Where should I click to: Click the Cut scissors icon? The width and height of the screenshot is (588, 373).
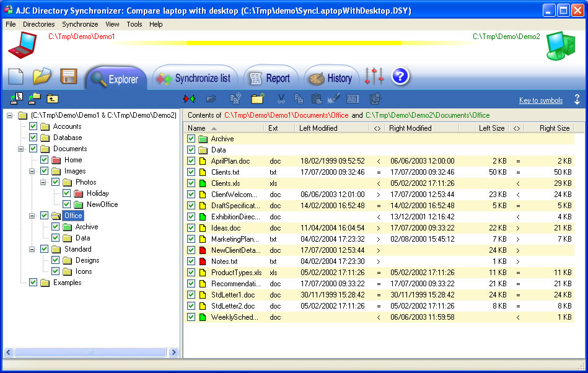(281, 99)
